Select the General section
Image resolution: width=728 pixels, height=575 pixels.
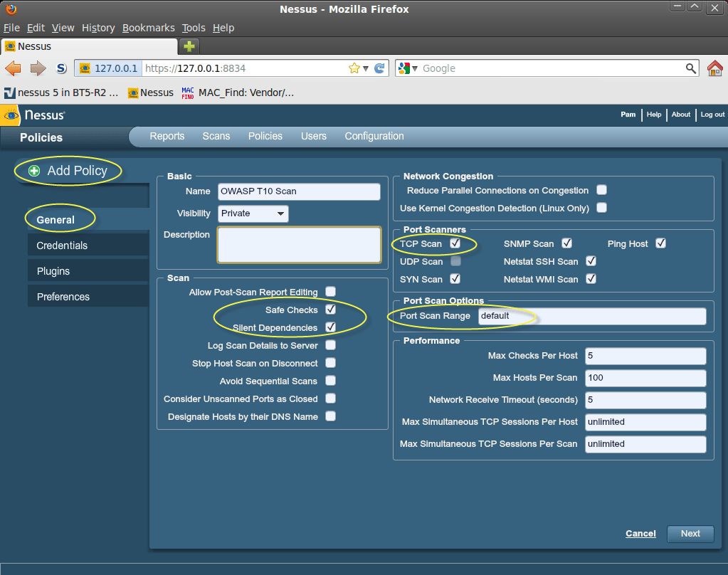coord(88,219)
